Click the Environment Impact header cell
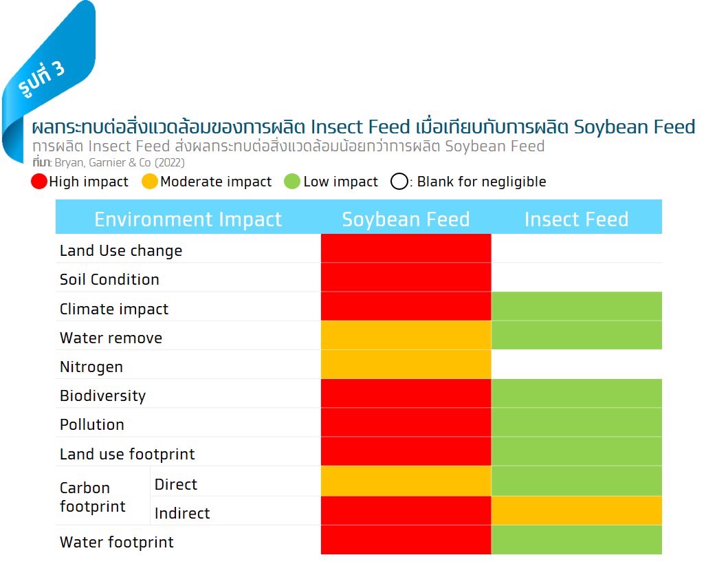 [188, 219]
